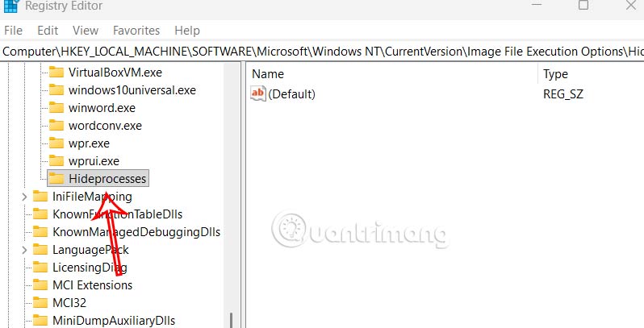Select the LicensingDiag key

90,268
